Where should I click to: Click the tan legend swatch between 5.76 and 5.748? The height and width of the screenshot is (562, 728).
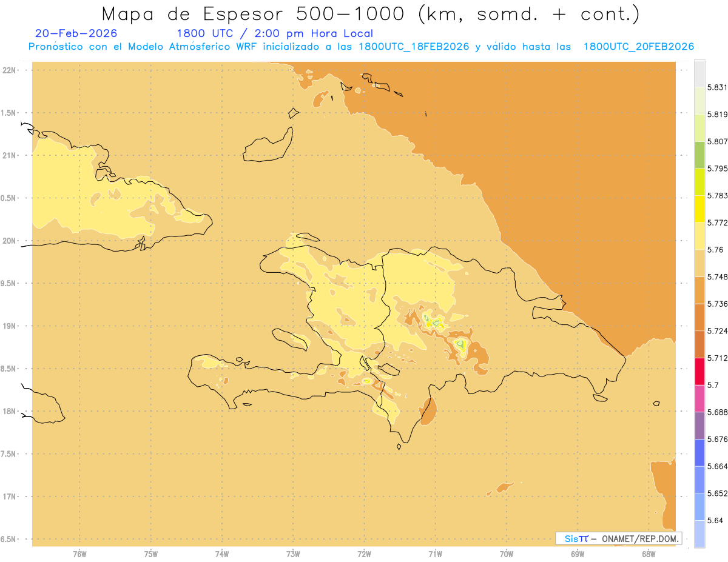coord(699,263)
